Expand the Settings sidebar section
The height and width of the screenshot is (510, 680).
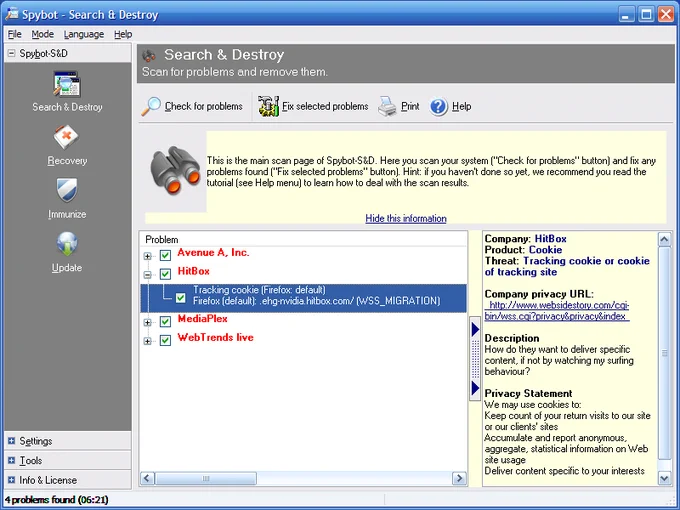tap(11, 441)
